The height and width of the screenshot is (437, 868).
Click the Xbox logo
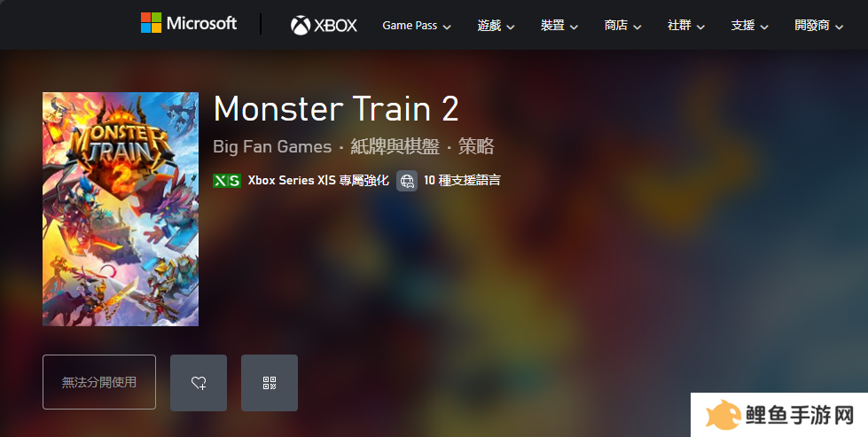click(324, 25)
